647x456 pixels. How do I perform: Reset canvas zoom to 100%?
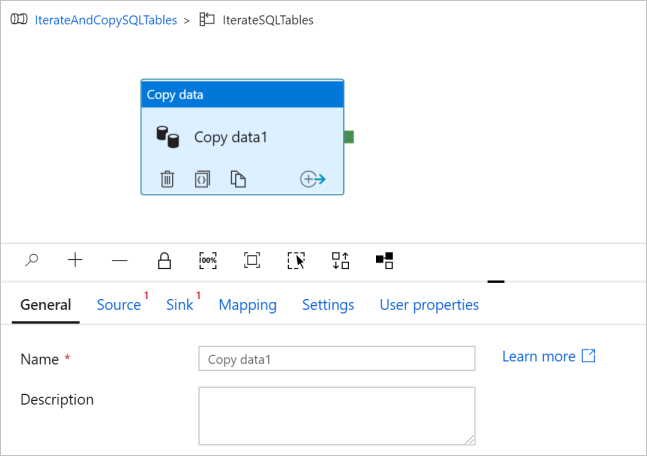click(208, 260)
